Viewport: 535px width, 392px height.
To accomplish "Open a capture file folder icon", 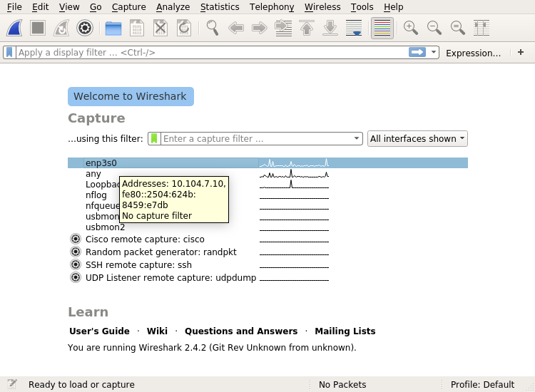I will pyautogui.click(x=113, y=29).
